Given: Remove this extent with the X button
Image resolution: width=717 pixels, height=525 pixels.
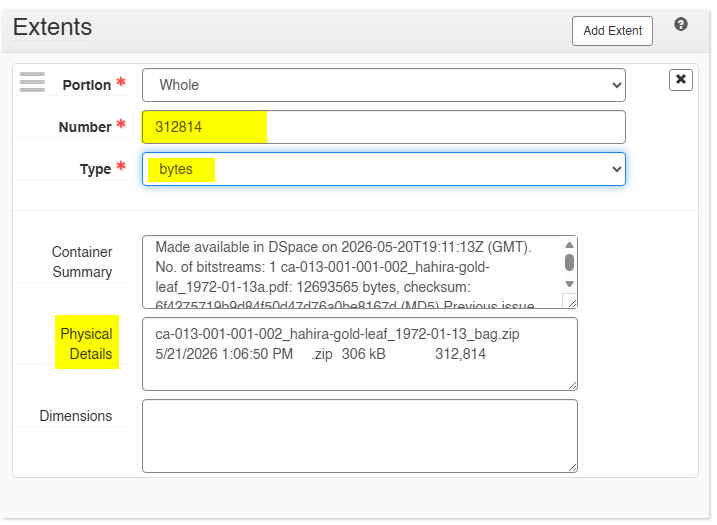Looking at the screenshot, I should (680, 80).
